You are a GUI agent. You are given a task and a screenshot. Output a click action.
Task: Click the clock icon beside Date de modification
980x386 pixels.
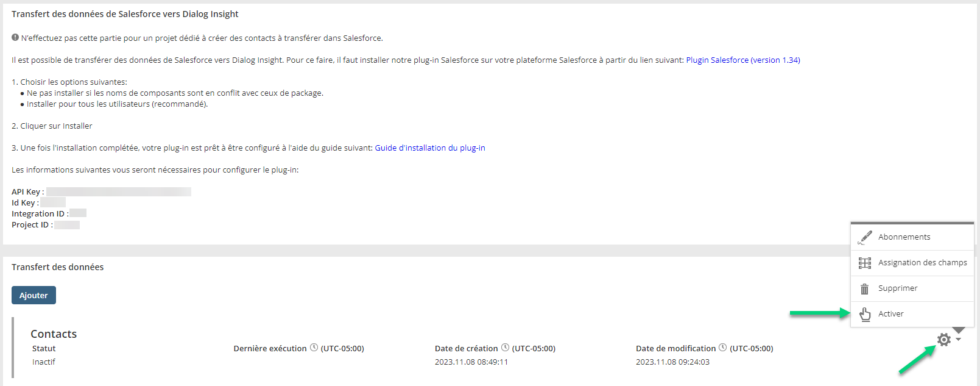coord(722,348)
